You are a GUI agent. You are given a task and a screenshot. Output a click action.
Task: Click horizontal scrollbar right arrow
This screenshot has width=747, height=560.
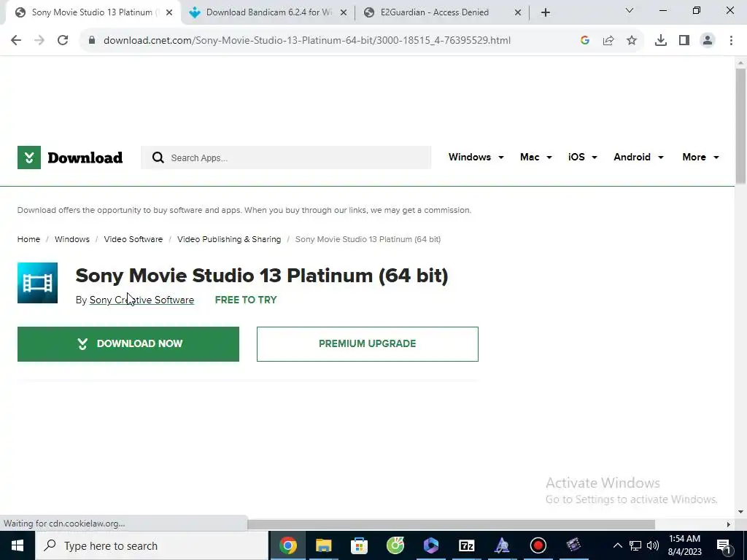(729, 524)
